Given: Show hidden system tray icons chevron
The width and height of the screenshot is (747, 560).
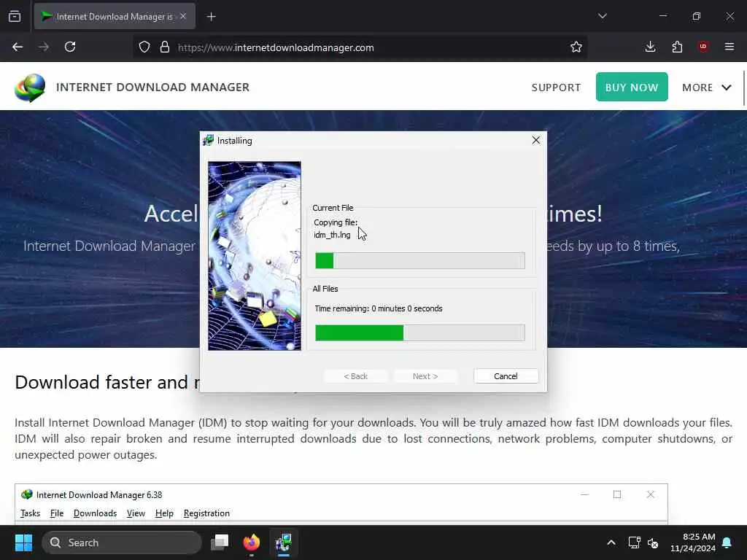Looking at the screenshot, I should (x=611, y=542).
